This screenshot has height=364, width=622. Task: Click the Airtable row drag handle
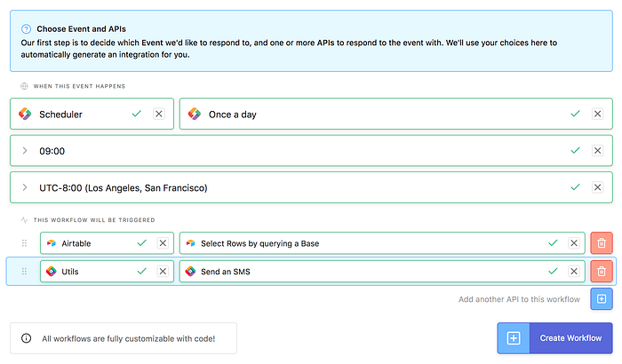point(24,243)
